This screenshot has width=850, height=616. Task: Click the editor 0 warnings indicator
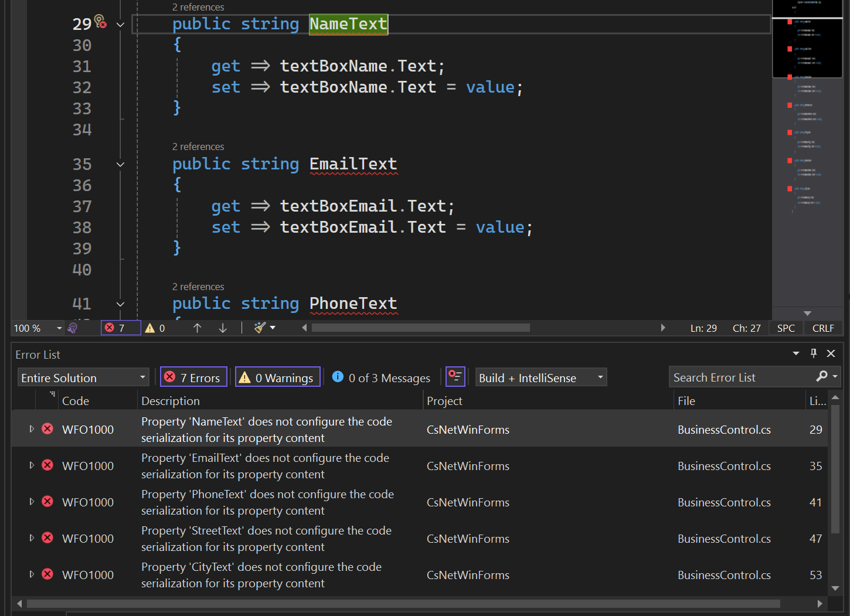[155, 328]
